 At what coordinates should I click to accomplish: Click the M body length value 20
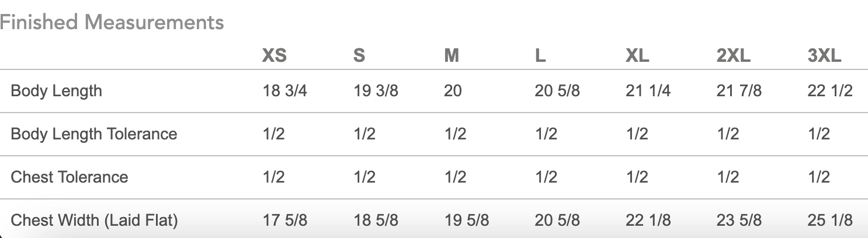453,91
